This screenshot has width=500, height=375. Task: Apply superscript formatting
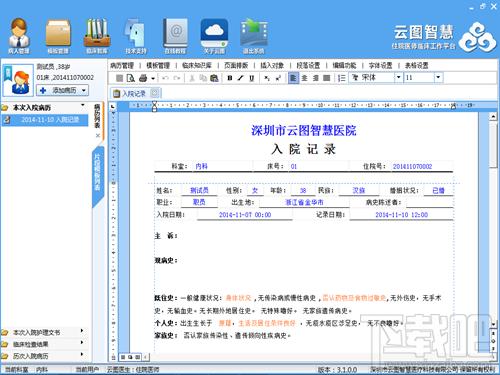point(278,78)
